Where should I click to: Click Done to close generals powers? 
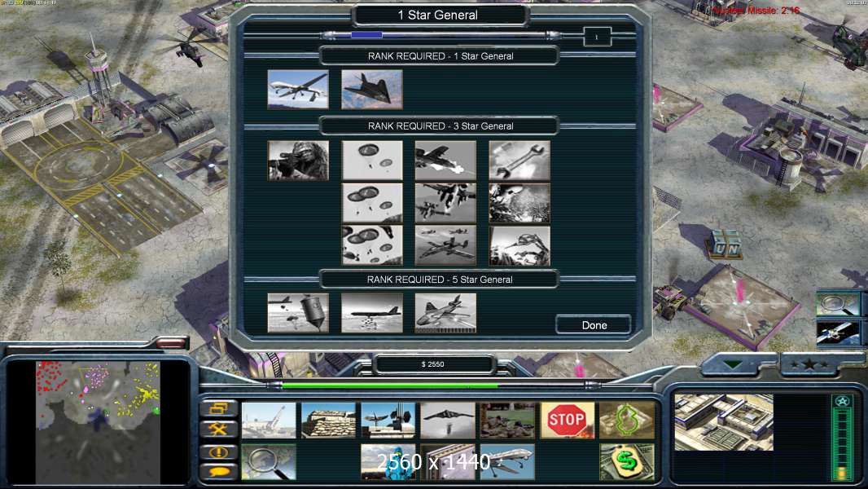click(594, 325)
